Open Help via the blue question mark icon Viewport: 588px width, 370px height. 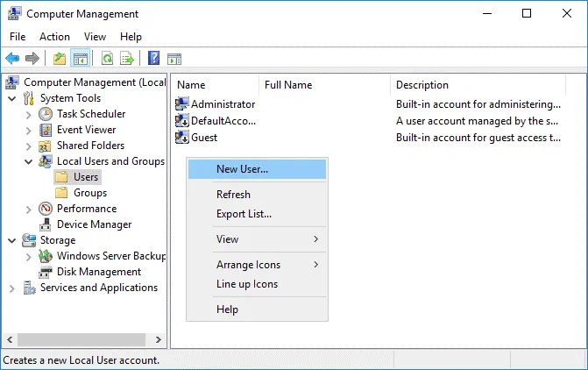click(153, 59)
